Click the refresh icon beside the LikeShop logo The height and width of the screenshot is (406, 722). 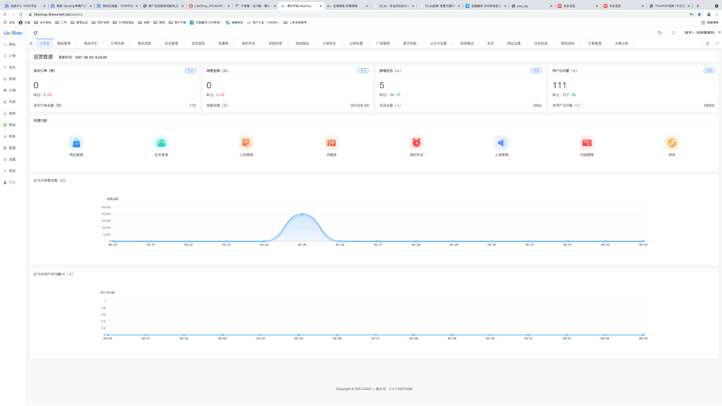point(36,33)
